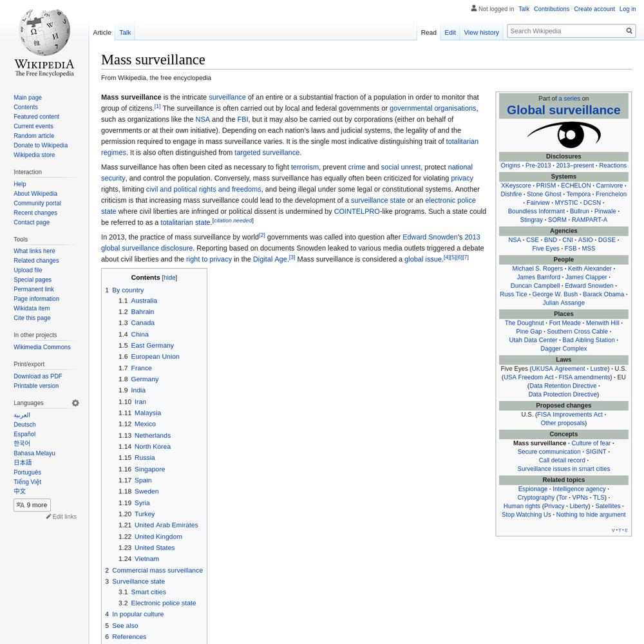Open Cite this page tool

coord(32,318)
